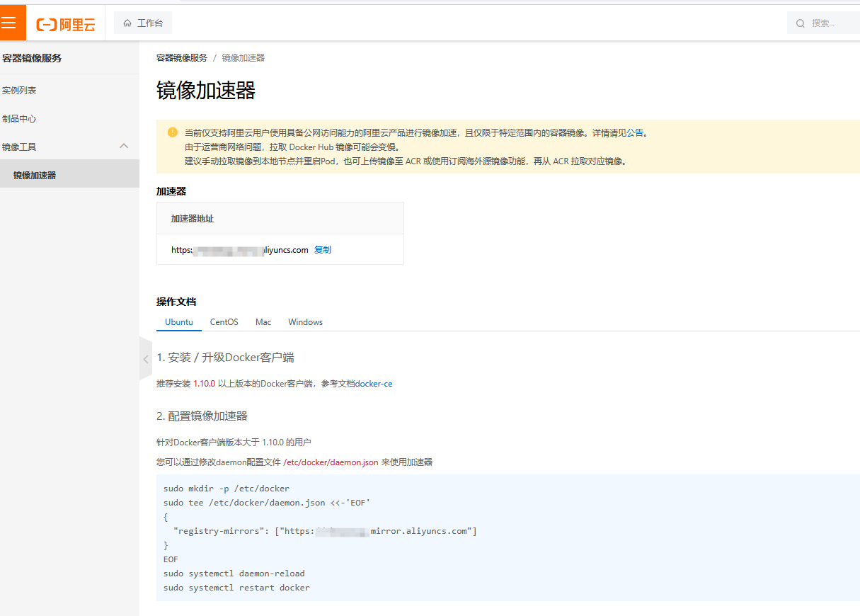Select 镜像加速器 in the sidebar
860x616 pixels.
click(69, 175)
